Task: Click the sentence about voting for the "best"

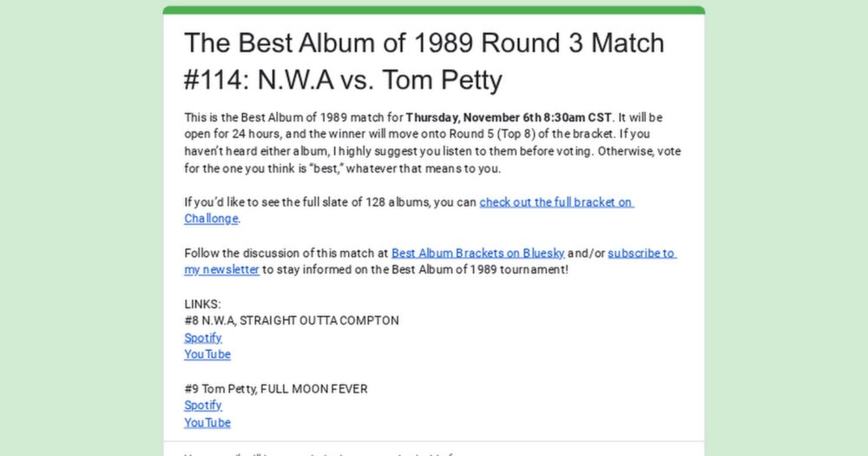Action: click(x=347, y=169)
